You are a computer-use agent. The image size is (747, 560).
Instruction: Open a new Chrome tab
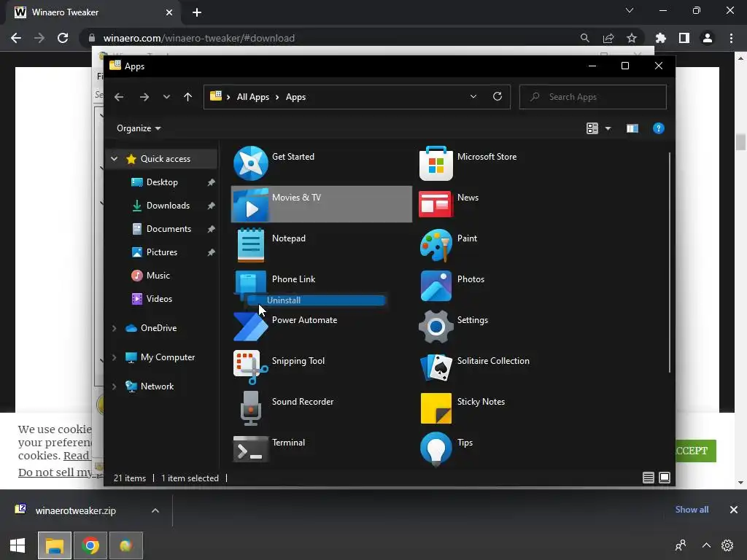pyautogui.click(x=197, y=12)
